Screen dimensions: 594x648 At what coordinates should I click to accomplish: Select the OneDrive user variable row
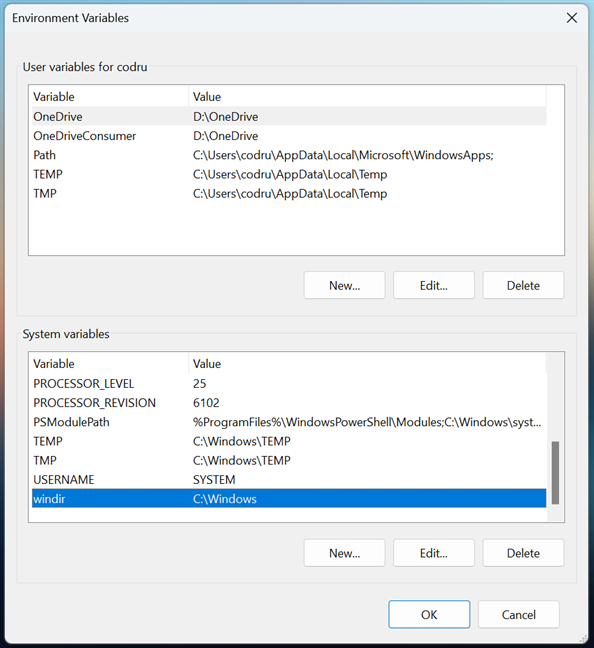point(289,117)
